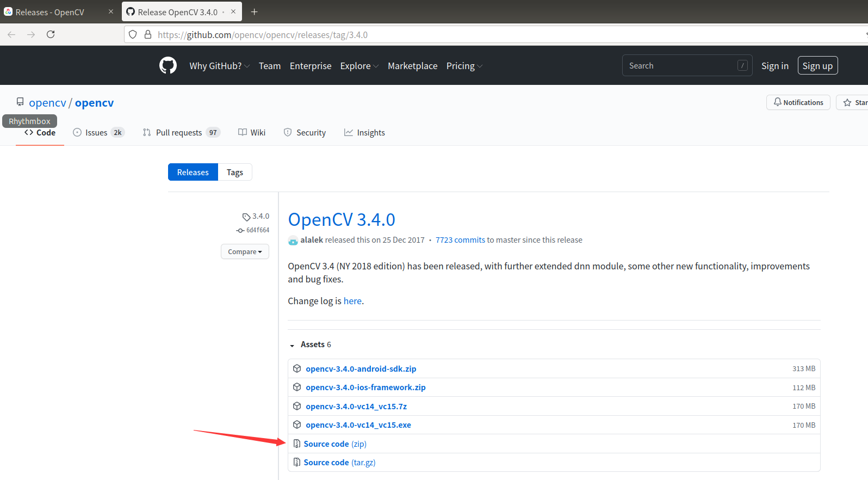Click package icon for android-sdk.zip
The image size is (868, 480).
(297, 368)
